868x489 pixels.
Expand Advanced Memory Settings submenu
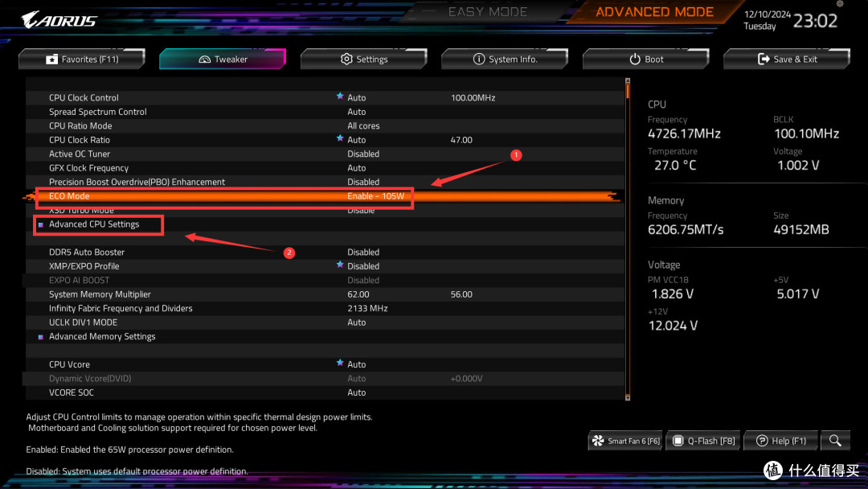pyautogui.click(x=102, y=336)
